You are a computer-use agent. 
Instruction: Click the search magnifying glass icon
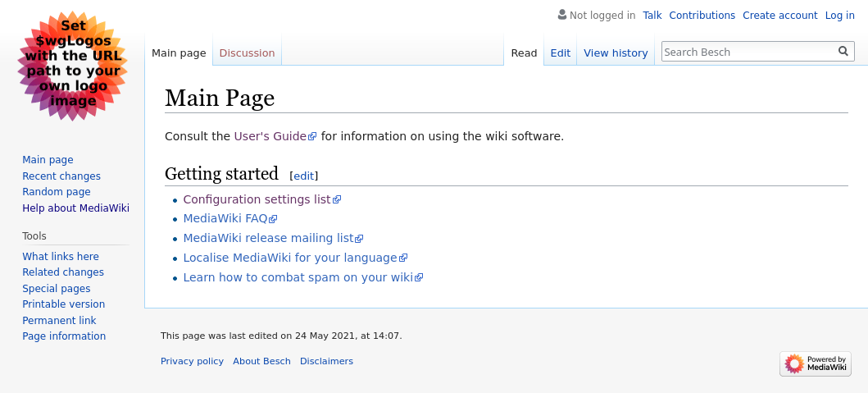click(x=843, y=52)
